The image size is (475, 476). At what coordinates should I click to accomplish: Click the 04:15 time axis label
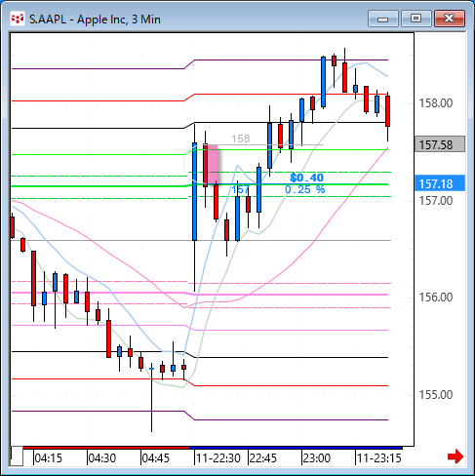coord(48,458)
